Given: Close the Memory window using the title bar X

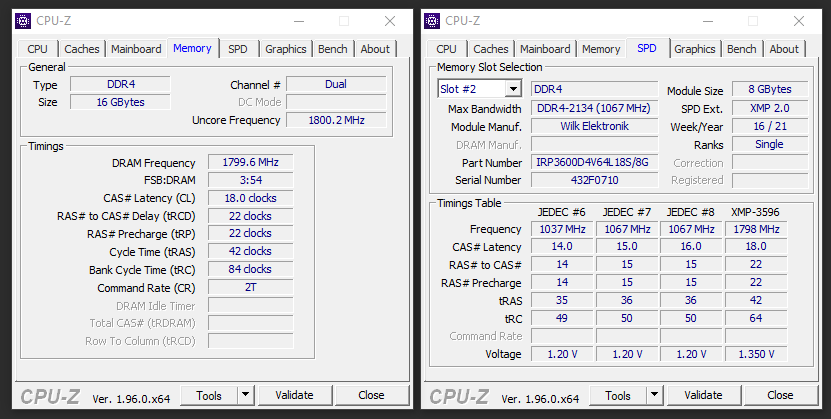Looking at the screenshot, I should coord(389,20).
